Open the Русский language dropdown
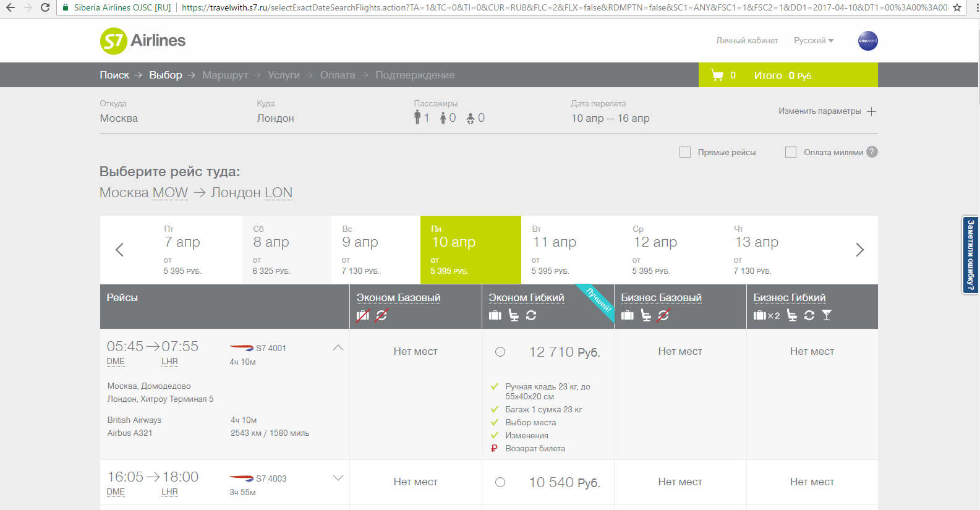Screen dimensions: 980x510 tap(814, 41)
